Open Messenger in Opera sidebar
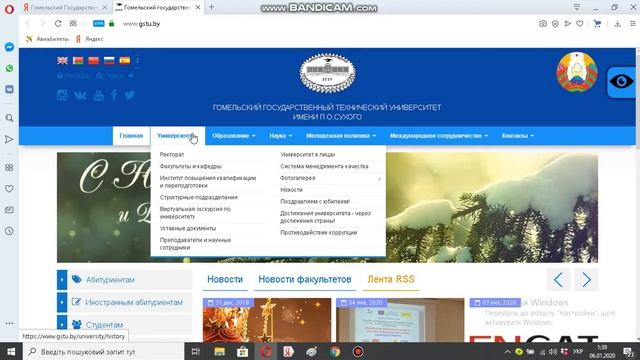Viewport: 640px width, 360px height. coord(9,47)
